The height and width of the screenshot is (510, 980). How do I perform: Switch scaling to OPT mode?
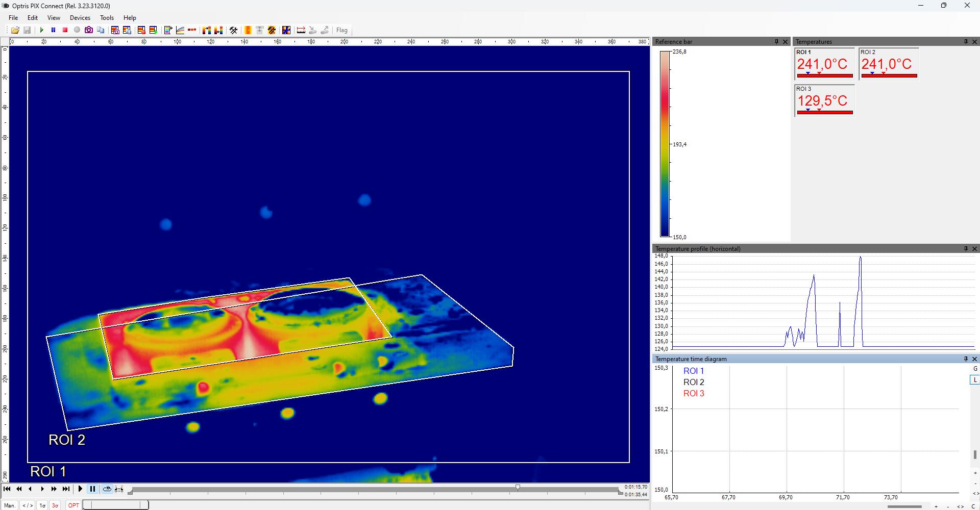point(73,505)
